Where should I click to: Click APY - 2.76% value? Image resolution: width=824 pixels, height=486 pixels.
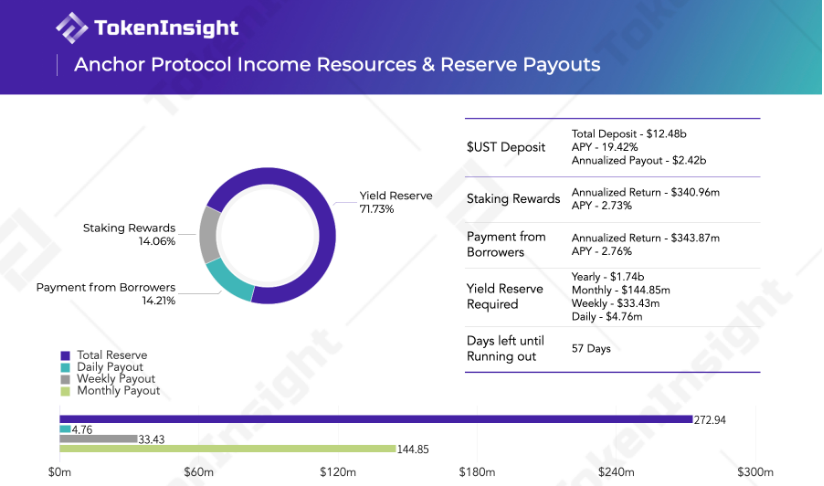tap(602, 251)
